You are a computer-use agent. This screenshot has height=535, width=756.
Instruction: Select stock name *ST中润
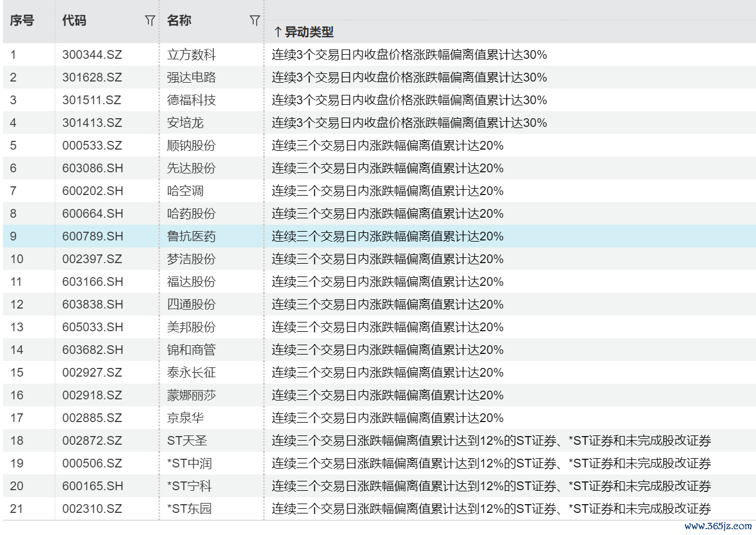(189, 463)
